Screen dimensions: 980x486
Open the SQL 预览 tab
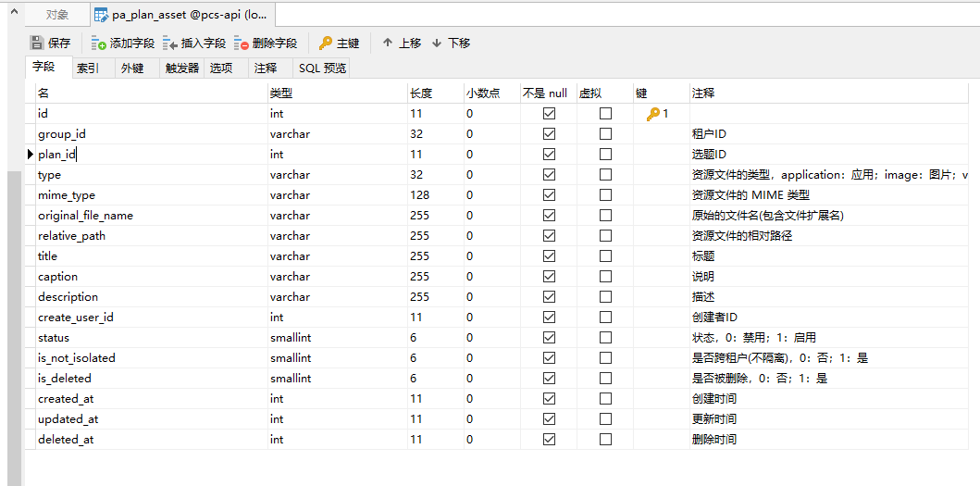coord(322,68)
